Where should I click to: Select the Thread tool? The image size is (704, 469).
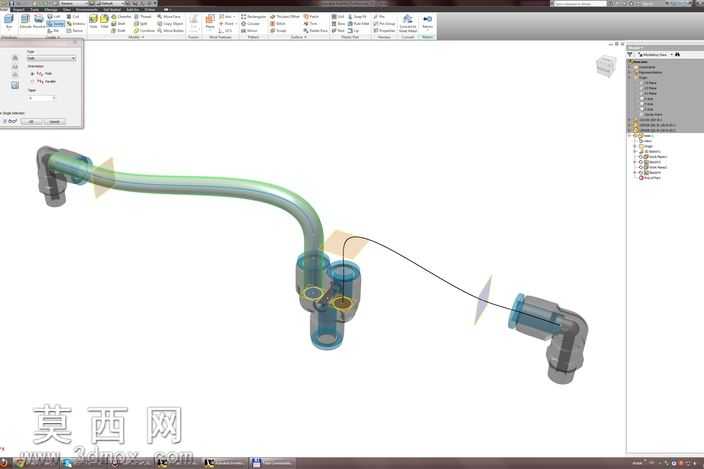143,17
